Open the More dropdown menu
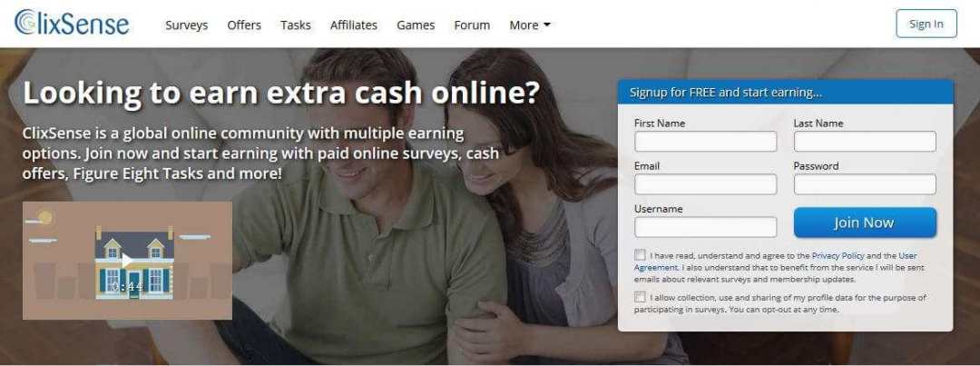The width and height of the screenshot is (980, 366). (x=529, y=25)
